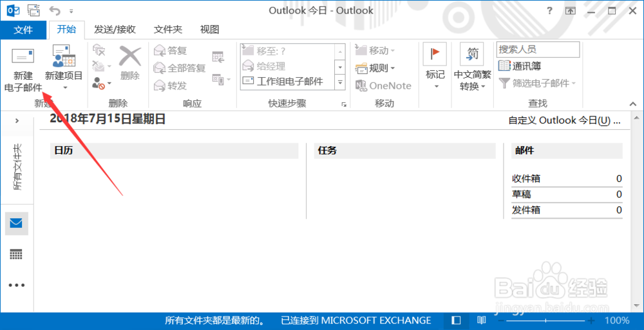The height and width of the screenshot is (330, 644).
Task: Click the zoom slider track
Action: tap(545, 320)
